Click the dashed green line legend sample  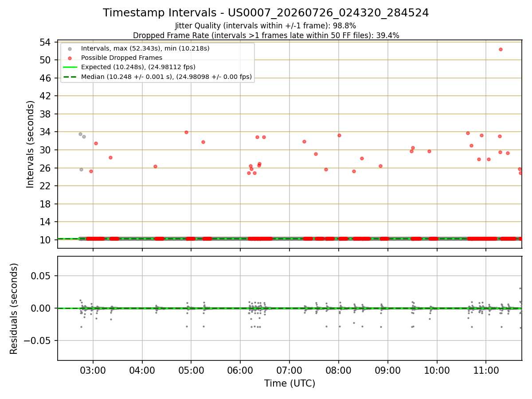click(70, 77)
